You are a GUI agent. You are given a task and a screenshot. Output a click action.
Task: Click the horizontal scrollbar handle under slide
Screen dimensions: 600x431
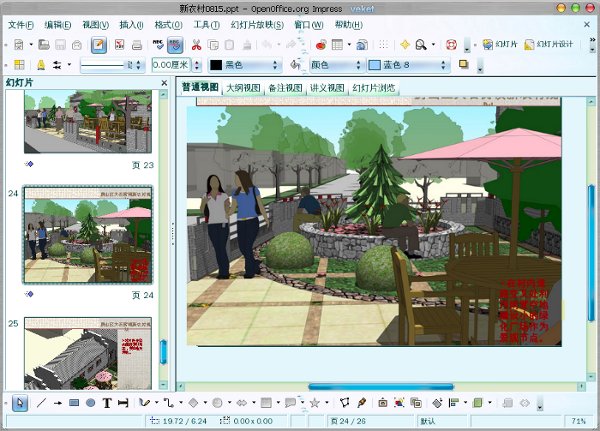click(381, 387)
